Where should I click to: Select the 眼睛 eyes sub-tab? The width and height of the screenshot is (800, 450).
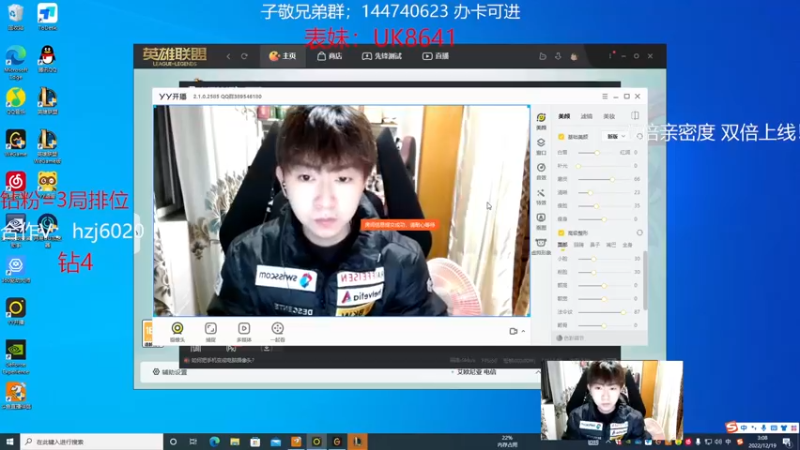coord(579,245)
